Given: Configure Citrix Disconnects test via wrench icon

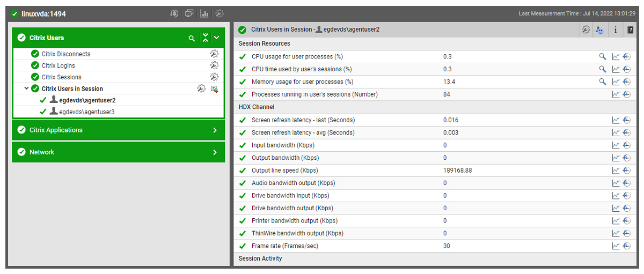Looking at the screenshot, I should click(x=214, y=54).
